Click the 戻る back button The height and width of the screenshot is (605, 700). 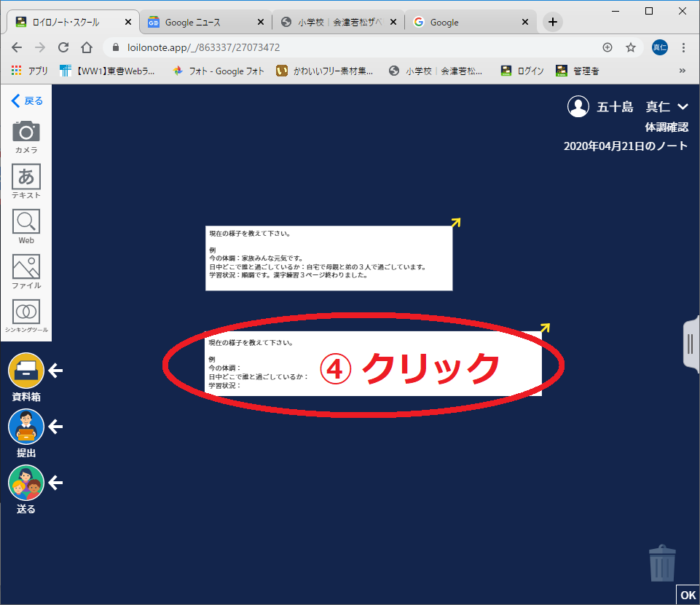click(x=27, y=101)
